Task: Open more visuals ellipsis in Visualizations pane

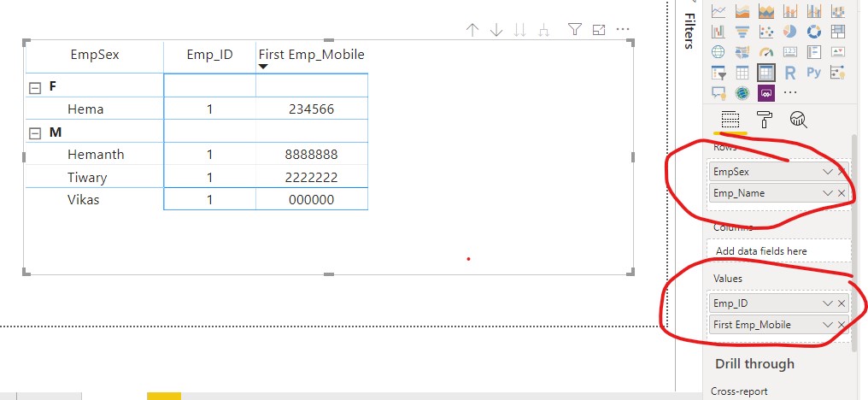Action: [790, 92]
